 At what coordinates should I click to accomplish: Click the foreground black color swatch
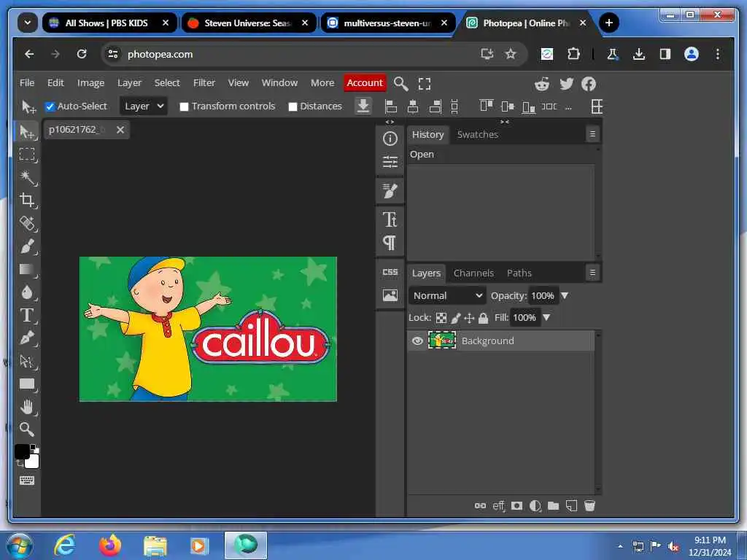click(x=21, y=451)
